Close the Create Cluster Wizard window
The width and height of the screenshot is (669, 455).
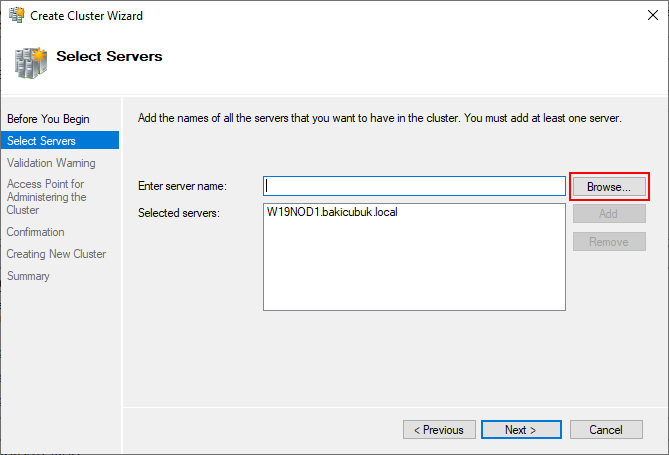(x=652, y=15)
